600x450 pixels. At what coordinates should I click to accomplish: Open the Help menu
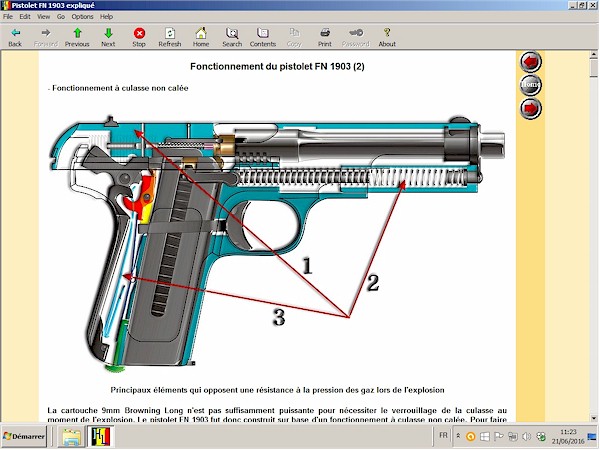106,16
